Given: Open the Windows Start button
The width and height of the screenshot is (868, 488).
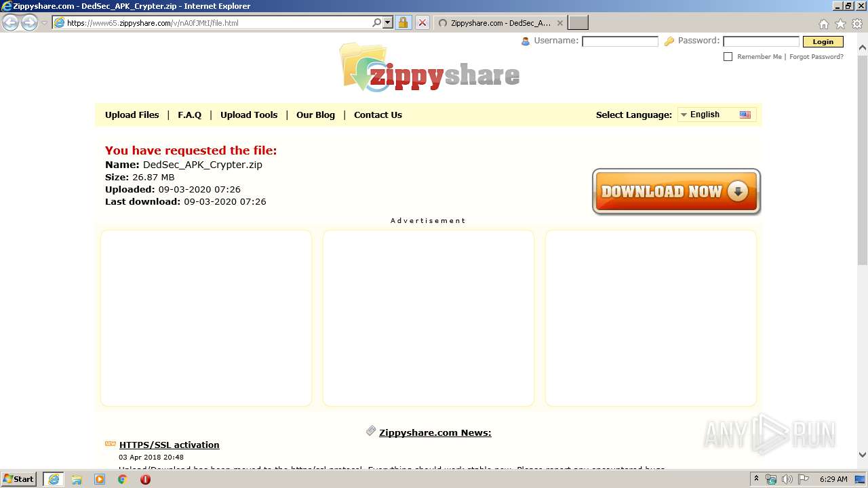Looking at the screenshot, I should click(19, 479).
